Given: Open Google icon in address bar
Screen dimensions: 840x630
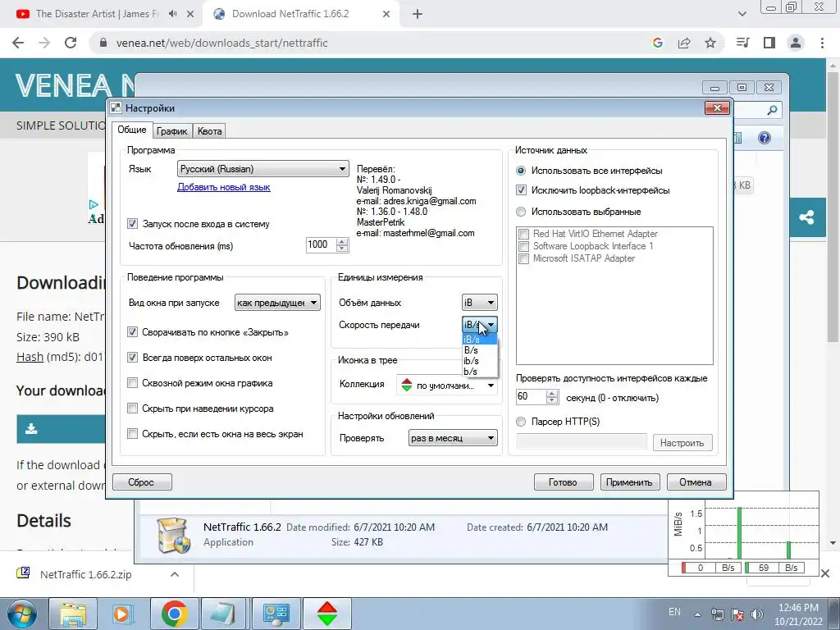Looking at the screenshot, I should (x=658, y=43).
